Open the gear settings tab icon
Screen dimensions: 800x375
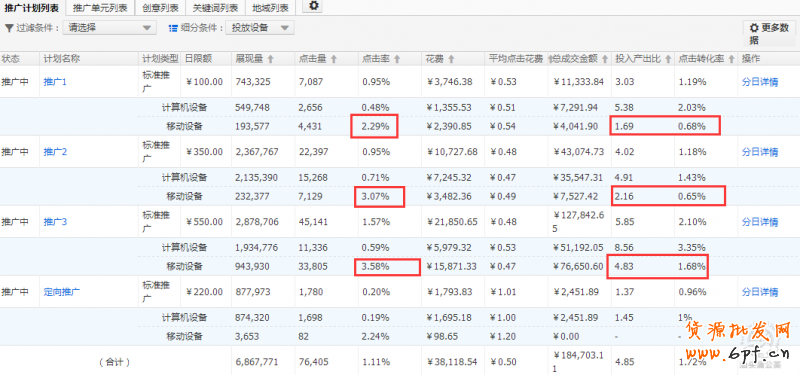coord(314,6)
